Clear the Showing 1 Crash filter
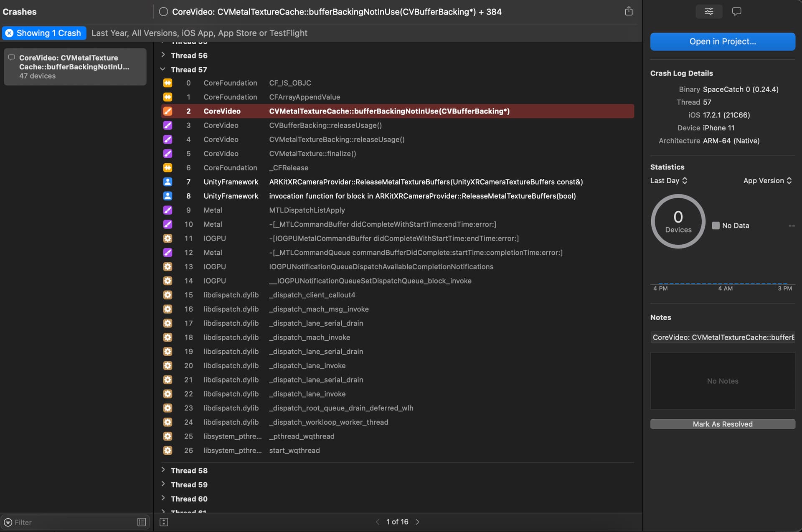802x532 pixels. [9, 33]
